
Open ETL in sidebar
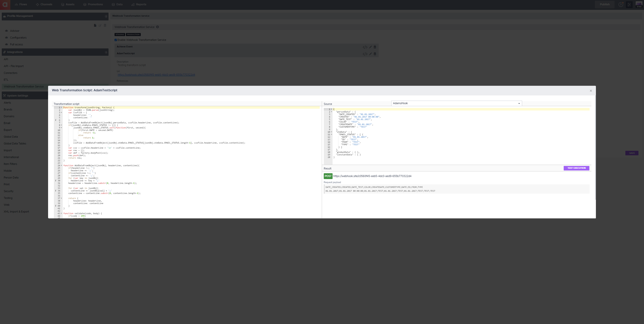[x=6, y=80]
